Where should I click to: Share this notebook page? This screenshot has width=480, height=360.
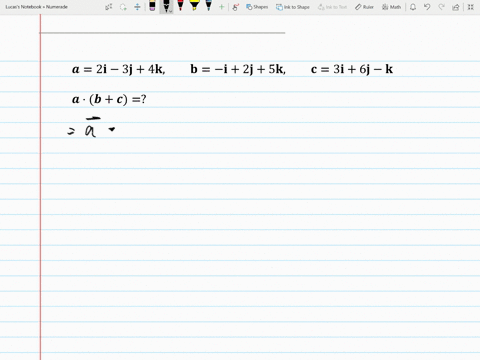click(456, 7)
